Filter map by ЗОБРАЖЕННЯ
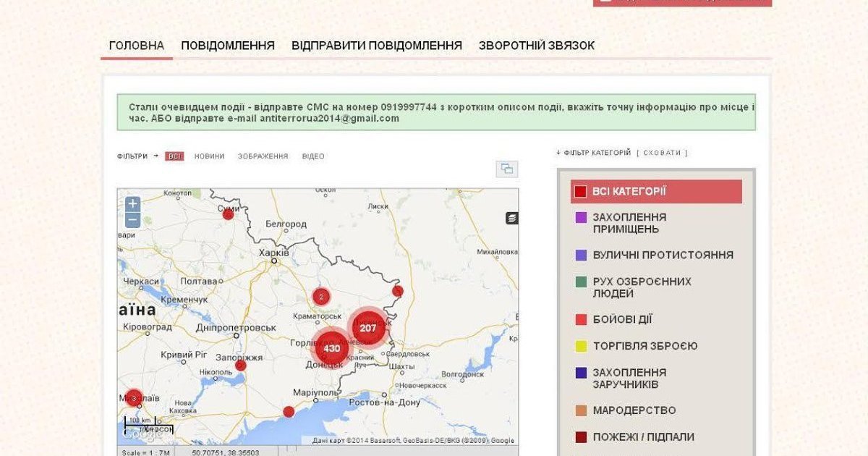This screenshot has height=456, width=868. point(263,156)
